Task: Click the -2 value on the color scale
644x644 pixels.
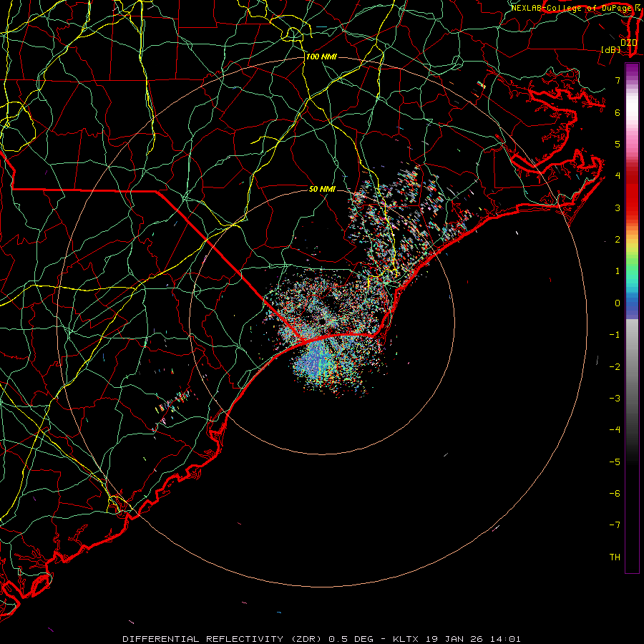Action: (615, 367)
